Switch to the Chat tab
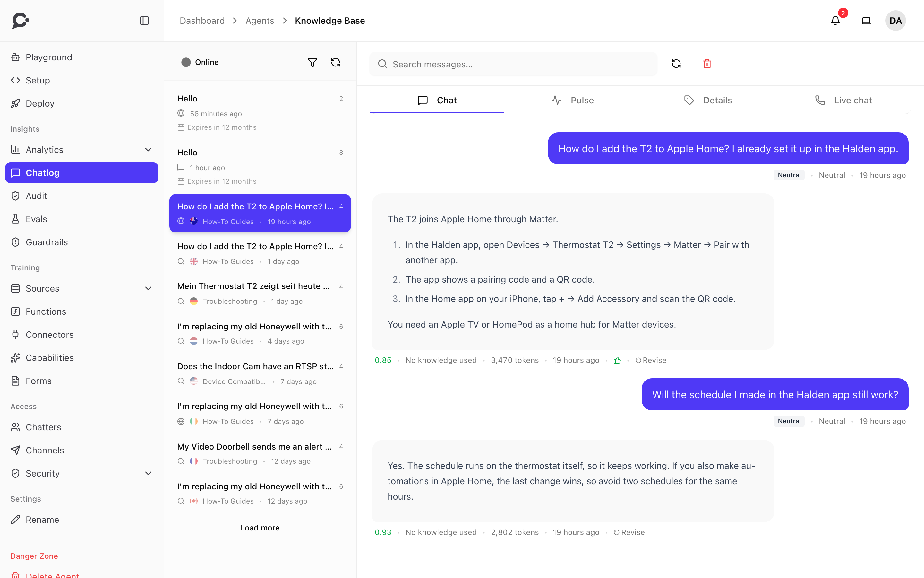This screenshot has height=578, width=924. click(x=437, y=101)
